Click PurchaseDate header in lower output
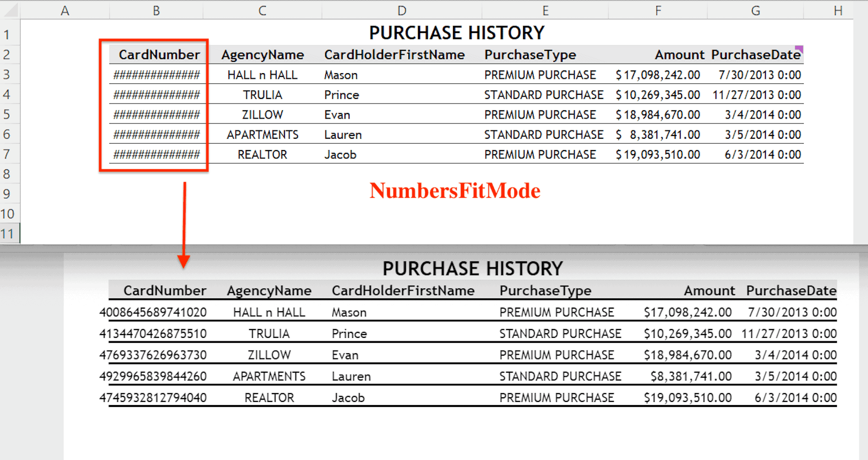868x460 pixels. 791,291
